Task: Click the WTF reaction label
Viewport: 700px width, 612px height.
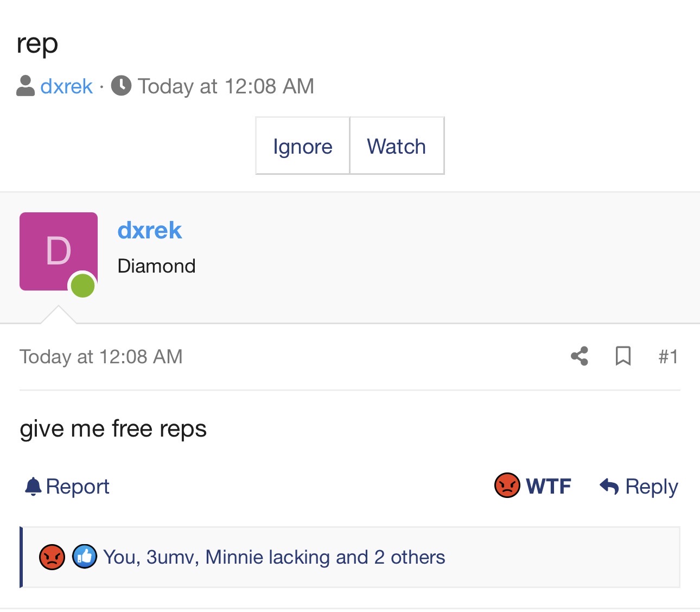Action: (x=549, y=486)
